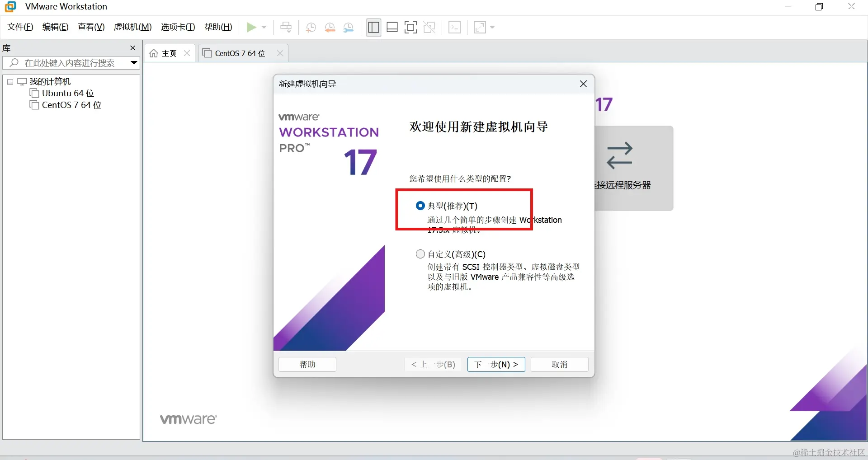Screen dimensions: 868x460
Task: Click the send Ctrl+Alt+Del toolbar icon
Action: point(286,28)
